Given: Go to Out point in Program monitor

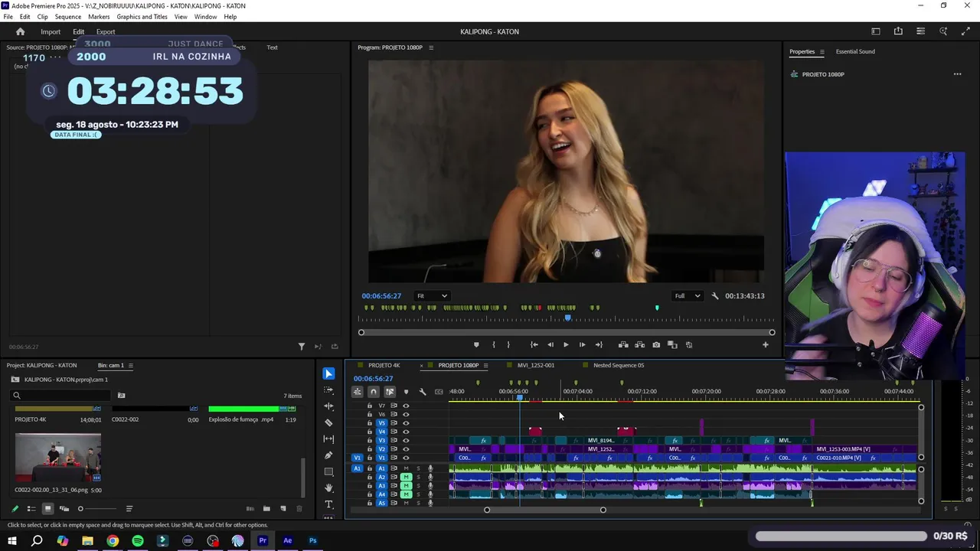Looking at the screenshot, I should 599,344.
